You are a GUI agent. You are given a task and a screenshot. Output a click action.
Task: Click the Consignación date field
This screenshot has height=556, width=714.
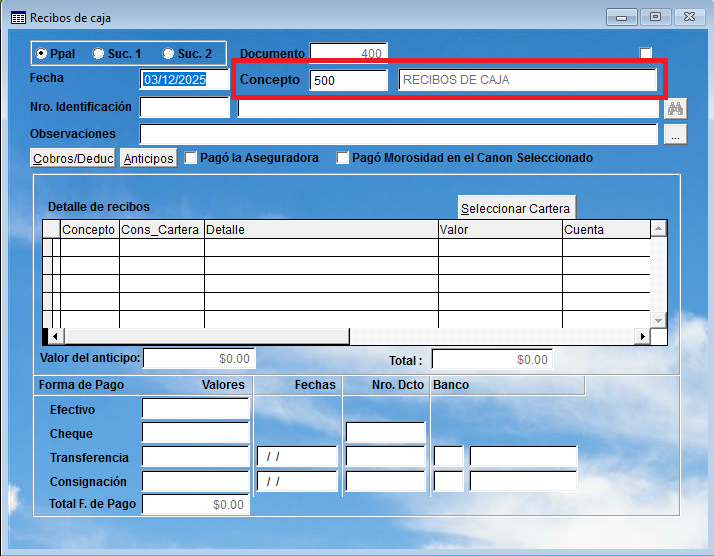click(297, 481)
